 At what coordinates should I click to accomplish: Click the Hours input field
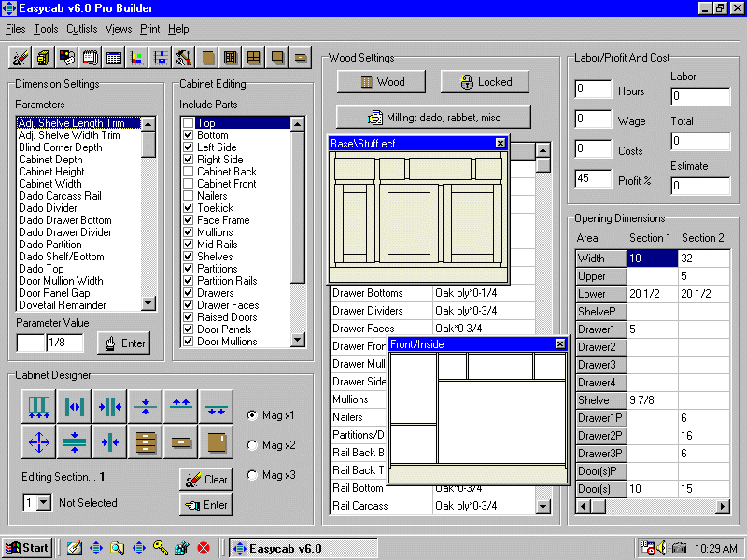pyautogui.click(x=593, y=89)
